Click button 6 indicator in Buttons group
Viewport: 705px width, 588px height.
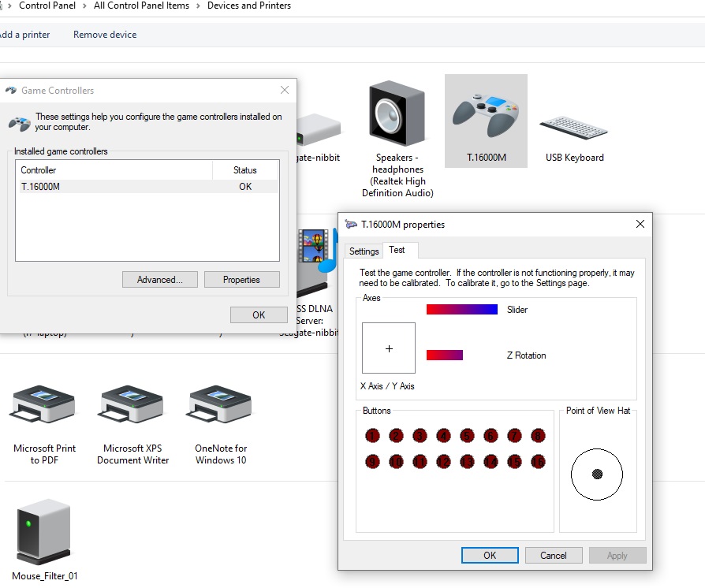point(491,436)
